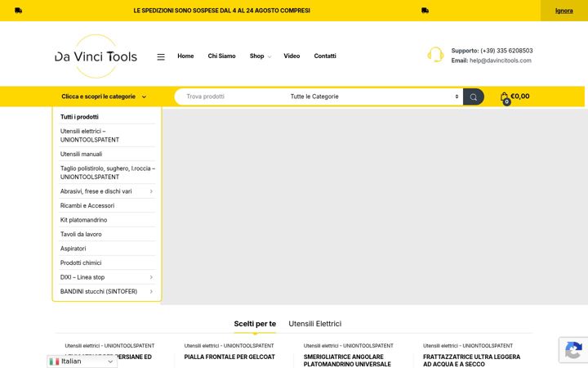Expand Abrasivi, frese e dischi vari arrow
588x368 pixels.
click(151, 191)
